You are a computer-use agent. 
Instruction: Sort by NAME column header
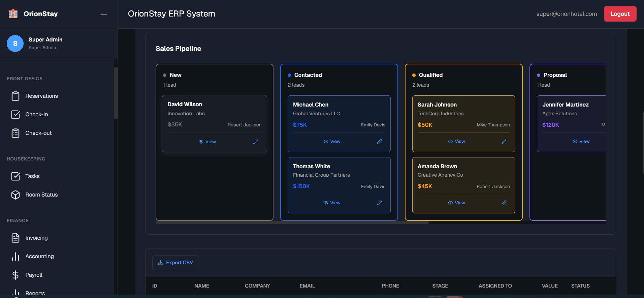pos(202,286)
